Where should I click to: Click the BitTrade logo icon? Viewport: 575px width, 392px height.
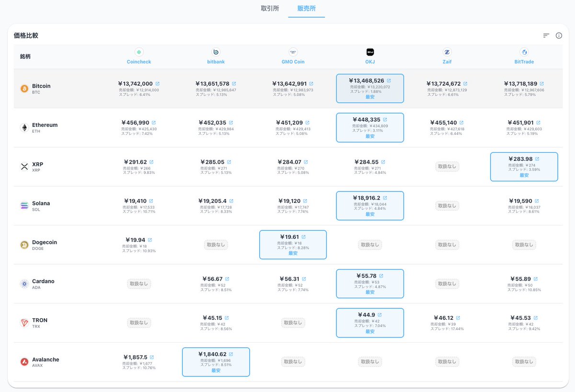click(x=524, y=52)
